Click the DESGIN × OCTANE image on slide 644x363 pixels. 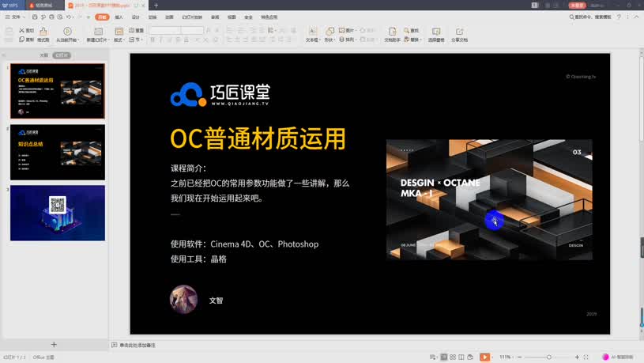[x=489, y=200]
